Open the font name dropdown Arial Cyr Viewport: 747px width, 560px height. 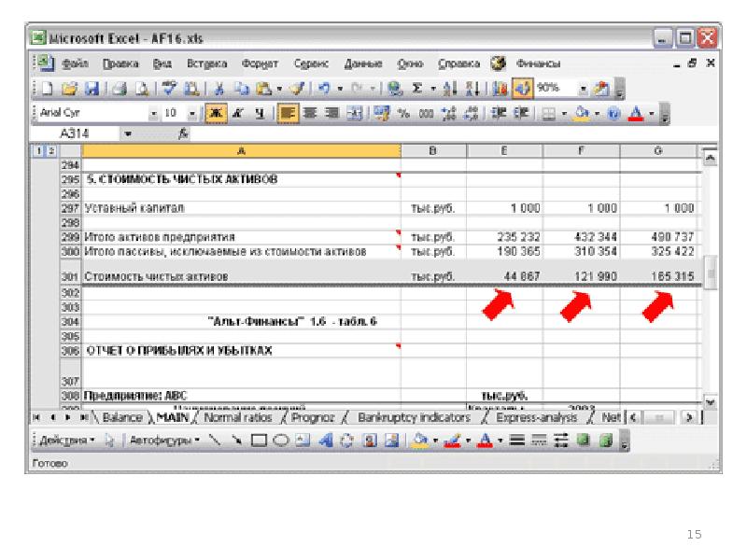click(155, 113)
